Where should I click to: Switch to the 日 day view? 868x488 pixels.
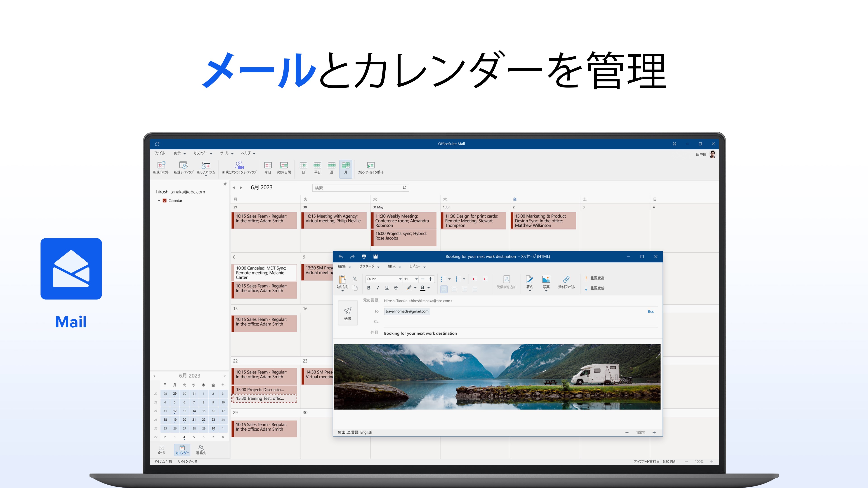(x=303, y=167)
